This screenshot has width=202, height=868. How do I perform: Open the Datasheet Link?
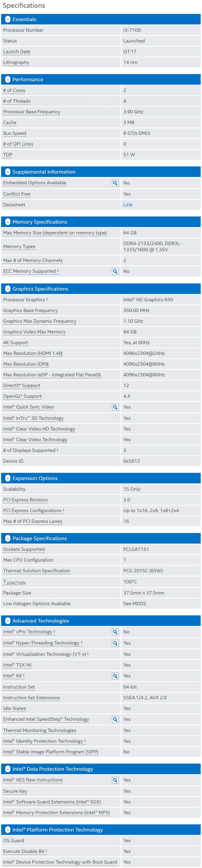click(128, 204)
